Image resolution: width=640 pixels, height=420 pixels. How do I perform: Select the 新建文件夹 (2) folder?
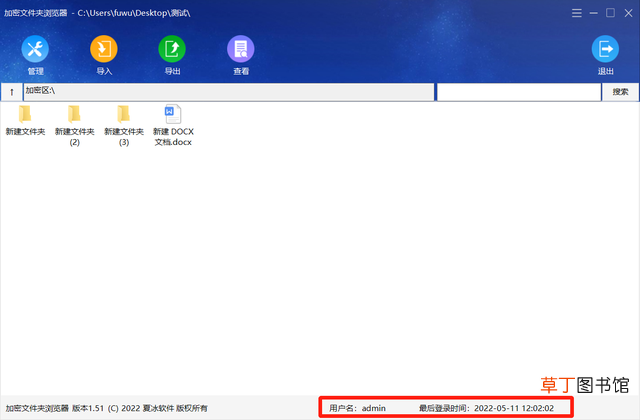tap(74, 125)
